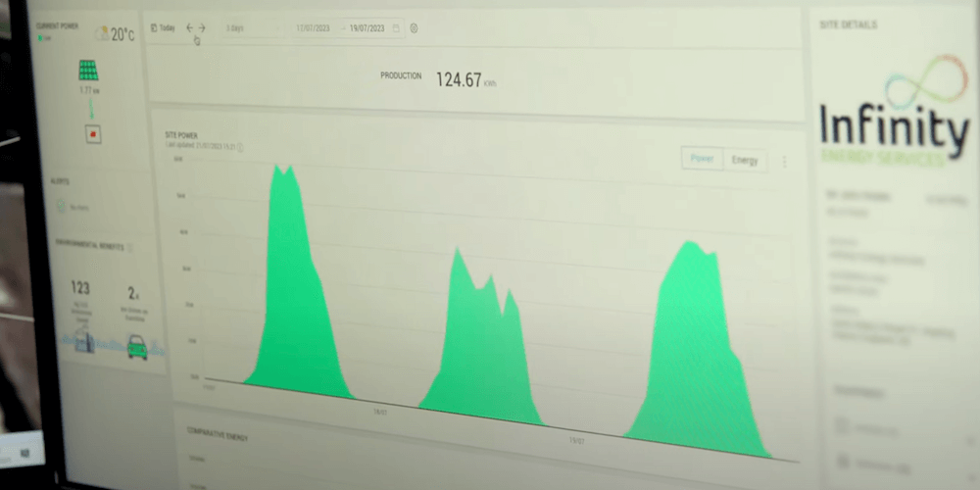Open the date range settings gear

[414, 28]
